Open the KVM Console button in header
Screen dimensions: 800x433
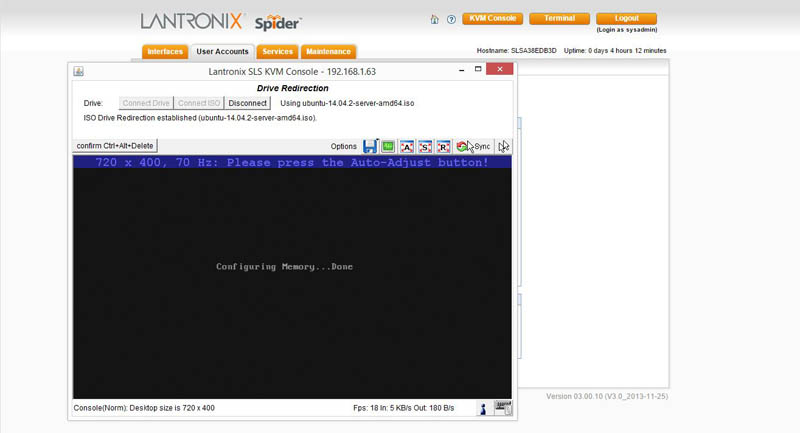pos(492,18)
